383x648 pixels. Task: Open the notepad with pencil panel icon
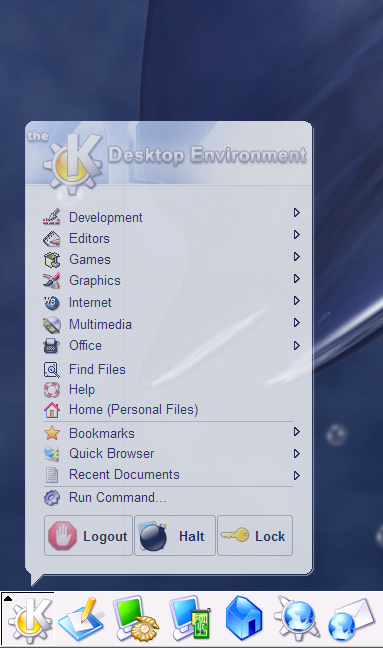pos(82,619)
